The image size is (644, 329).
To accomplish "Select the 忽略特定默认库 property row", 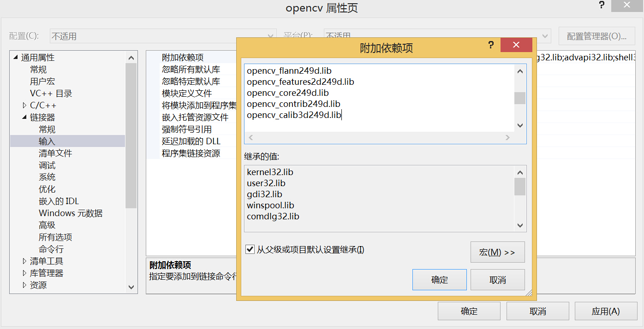I will 191,82.
